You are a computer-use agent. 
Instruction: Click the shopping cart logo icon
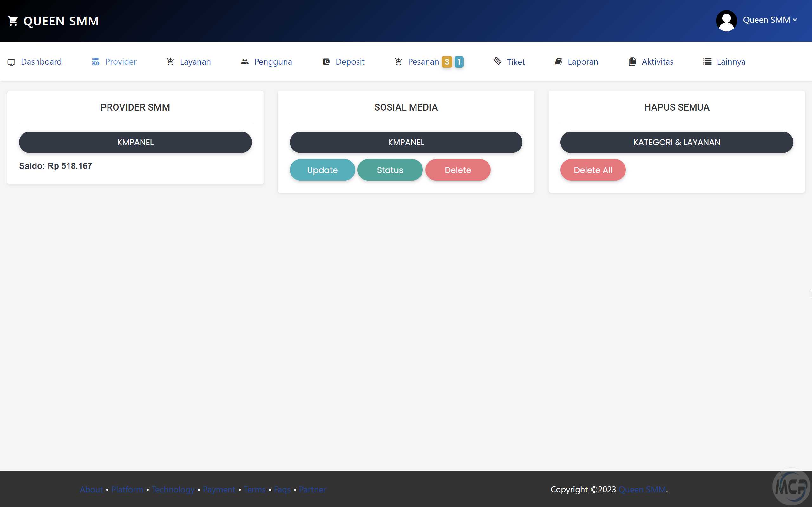[x=13, y=21]
